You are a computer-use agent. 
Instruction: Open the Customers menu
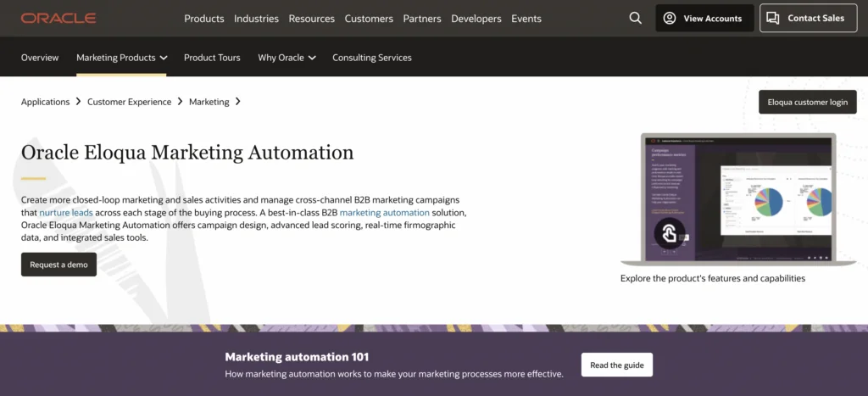pyautogui.click(x=369, y=19)
